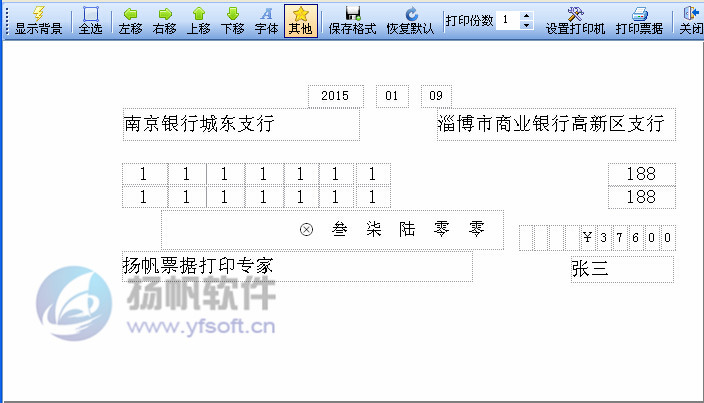This screenshot has height=403, width=704.
Task: Move field left with 左移 arrow
Action: [131, 20]
